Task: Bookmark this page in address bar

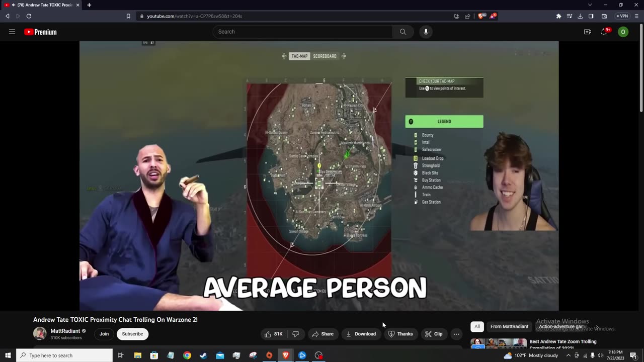Action: coord(128,16)
